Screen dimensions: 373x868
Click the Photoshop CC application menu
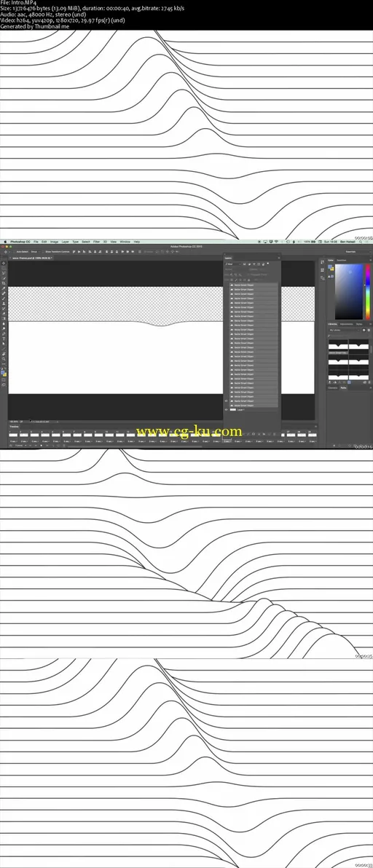tap(20, 242)
